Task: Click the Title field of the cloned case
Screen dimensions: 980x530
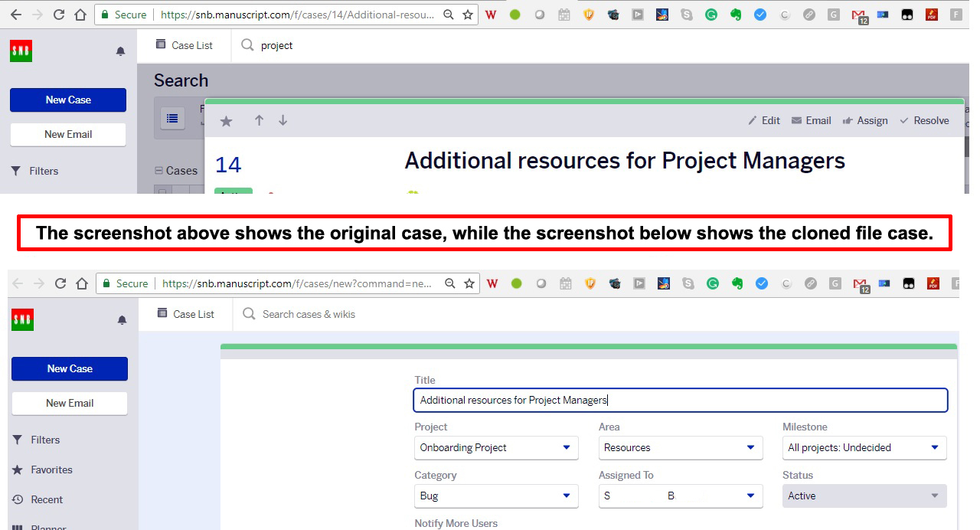Action: (x=680, y=401)
